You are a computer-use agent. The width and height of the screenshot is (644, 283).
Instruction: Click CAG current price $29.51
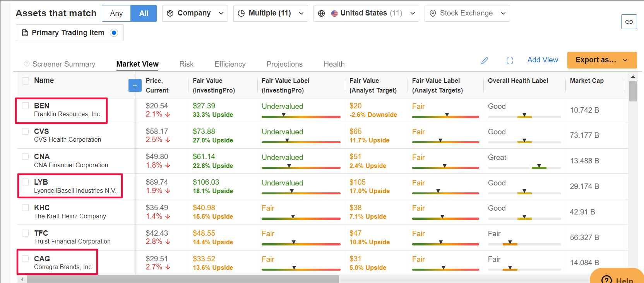coord(157,259)
